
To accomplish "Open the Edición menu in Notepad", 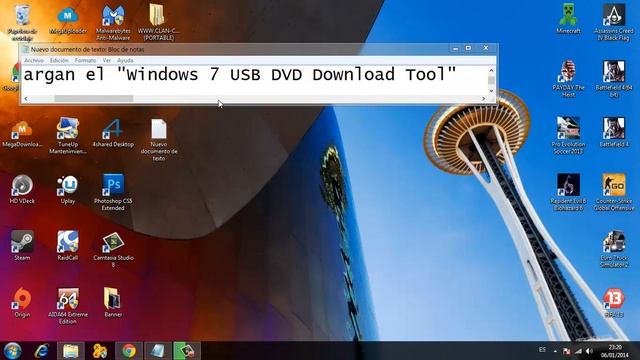I will [59, 60].
